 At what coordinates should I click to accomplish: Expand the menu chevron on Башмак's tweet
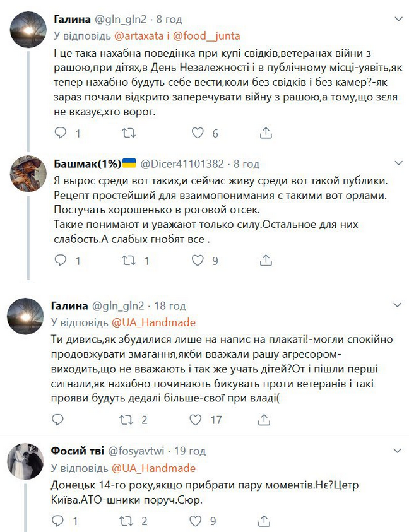point(398,163)
